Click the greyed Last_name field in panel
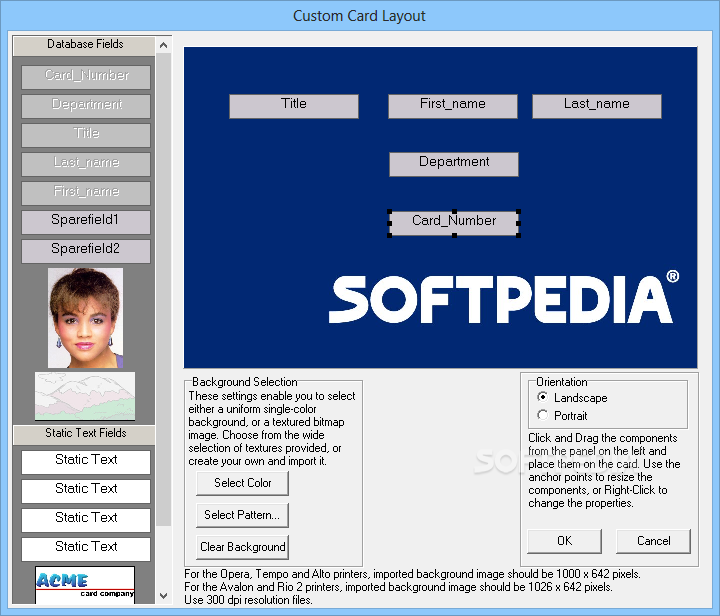The image size is (720, 616). 86,164
